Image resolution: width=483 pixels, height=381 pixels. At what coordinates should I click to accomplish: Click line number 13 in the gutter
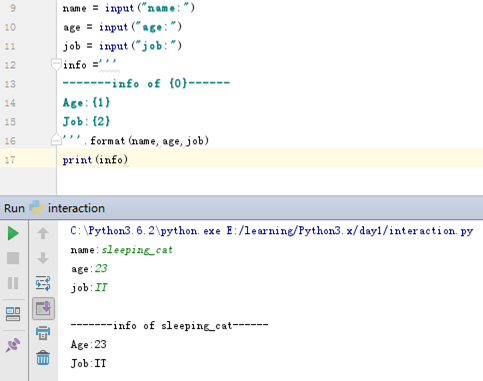(x=10, y=84)
